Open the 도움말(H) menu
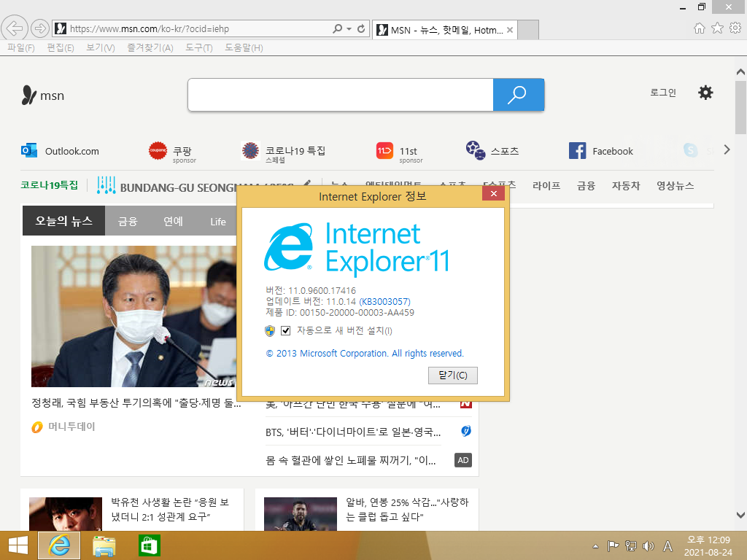The image size is (747, 560). pyautogui.click(x=244, y=47)
